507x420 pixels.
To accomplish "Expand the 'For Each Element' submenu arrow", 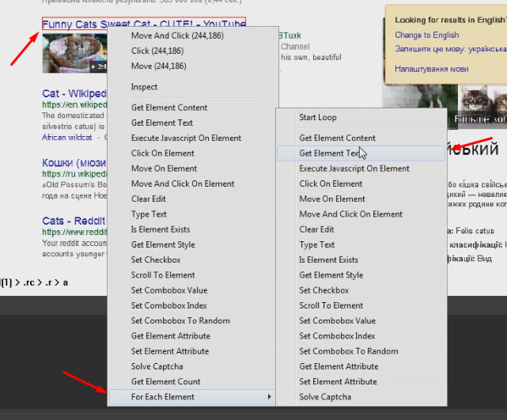I will (270, 396).
